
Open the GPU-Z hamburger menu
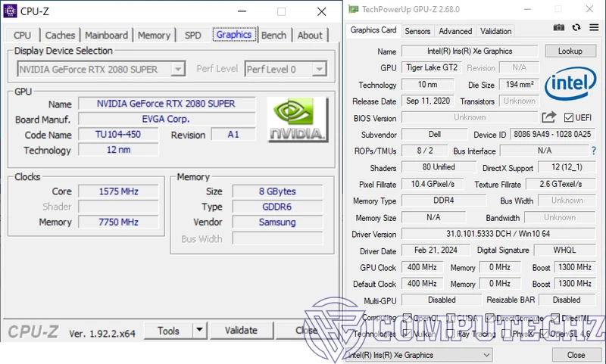[594, 27]
